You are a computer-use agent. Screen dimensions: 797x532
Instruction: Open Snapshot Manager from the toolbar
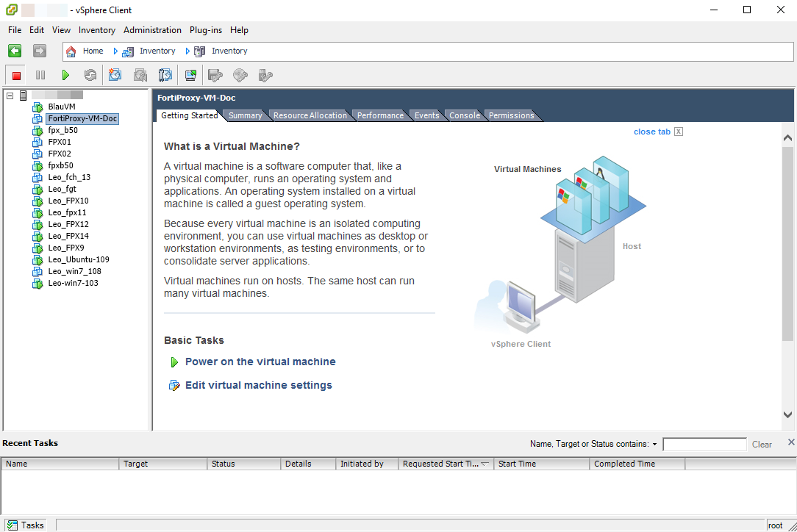(x=165, y=74)
